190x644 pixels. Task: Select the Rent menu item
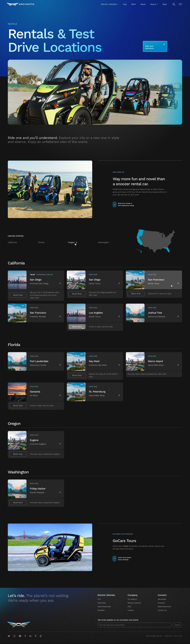tap(133, 4)
